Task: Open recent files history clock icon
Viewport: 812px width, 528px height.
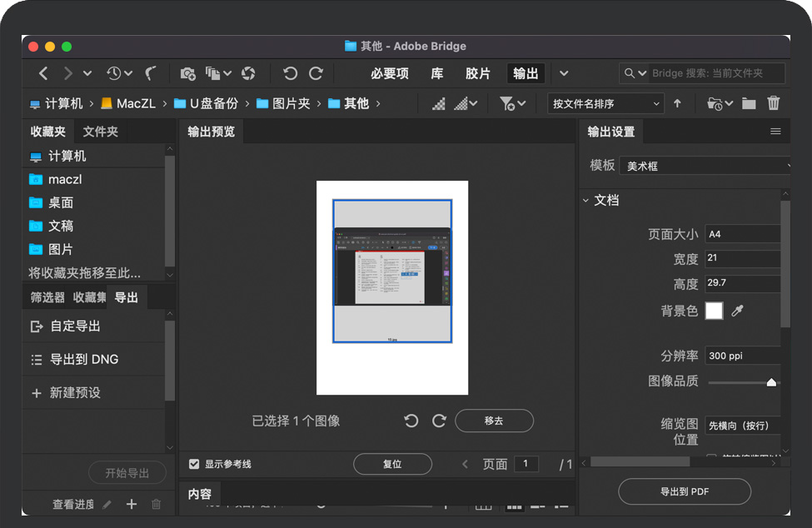Action: coord(114,73)
